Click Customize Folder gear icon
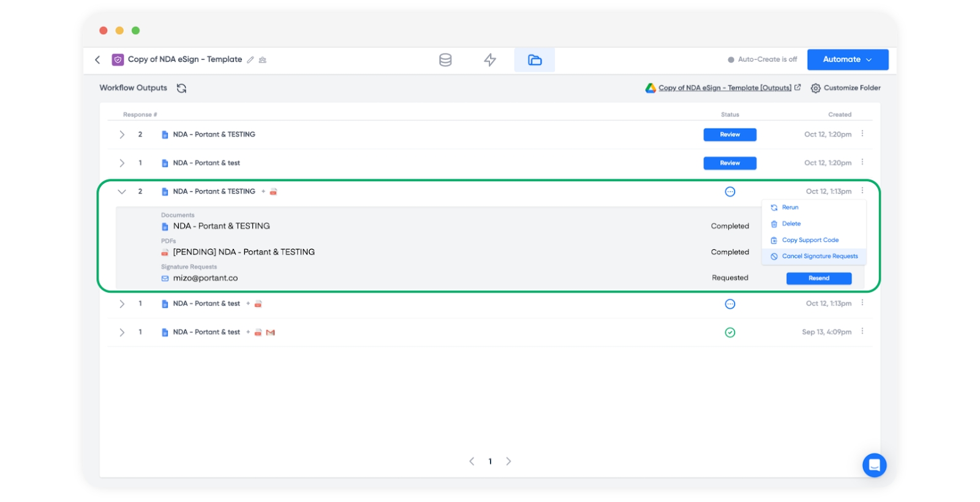 click(815, 88)
